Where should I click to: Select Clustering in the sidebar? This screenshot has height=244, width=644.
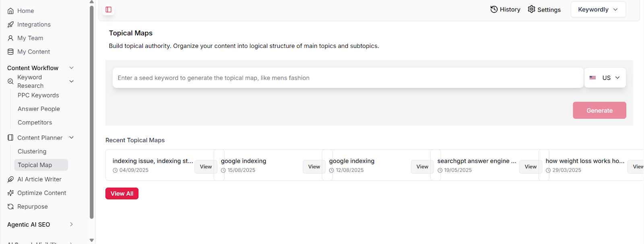click(x=32, y=151)
